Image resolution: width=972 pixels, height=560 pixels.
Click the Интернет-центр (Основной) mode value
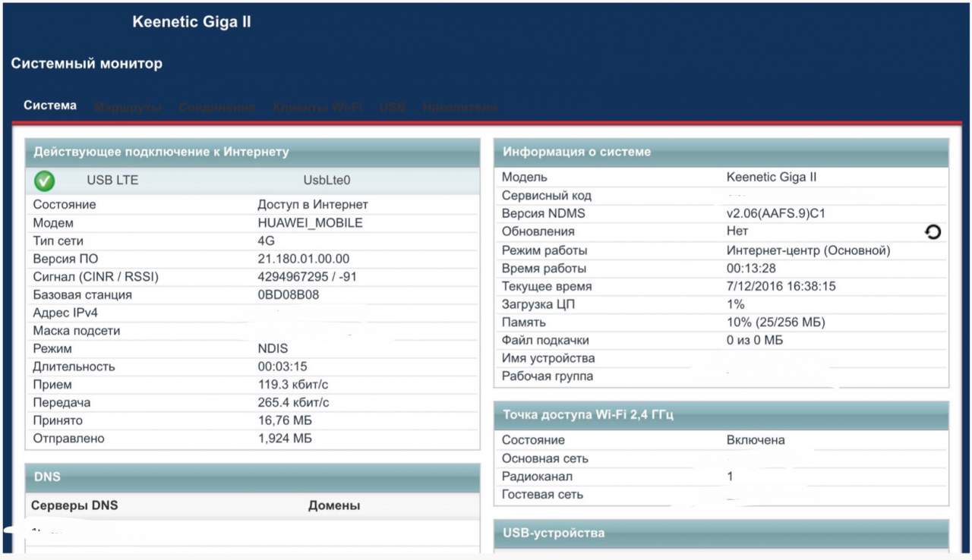tap(809, 250)
